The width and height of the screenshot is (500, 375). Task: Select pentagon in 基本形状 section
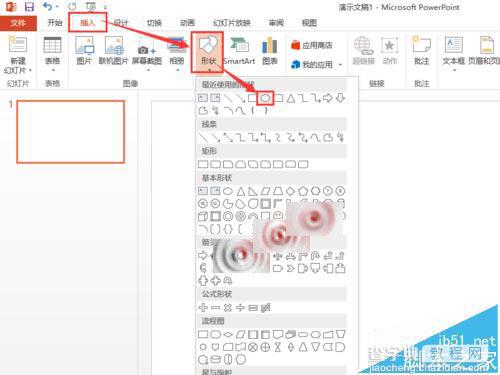point(303,191)
